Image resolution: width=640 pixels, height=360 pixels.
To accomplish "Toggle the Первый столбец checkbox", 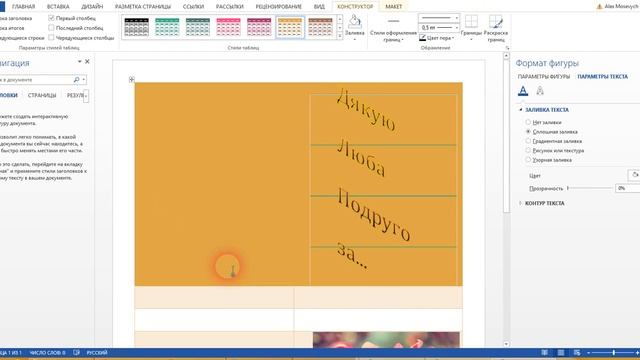I will [x=51, y=18].
